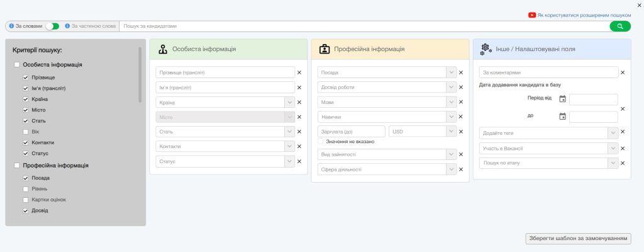Remove the Посада field with X

tap(461, 72)
